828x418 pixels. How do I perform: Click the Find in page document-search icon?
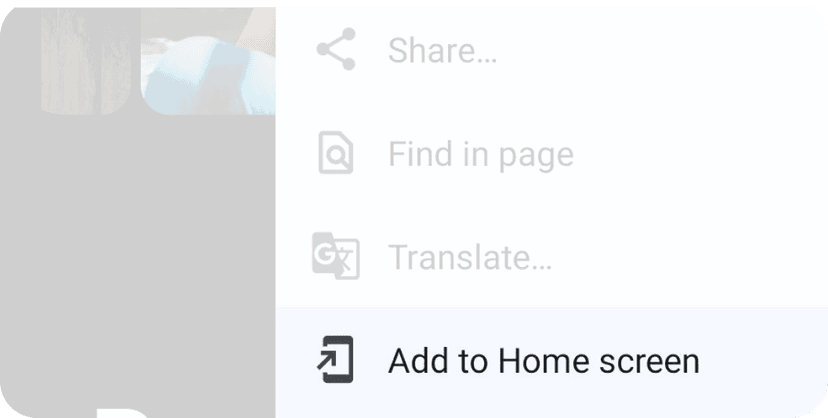point(336,153)
